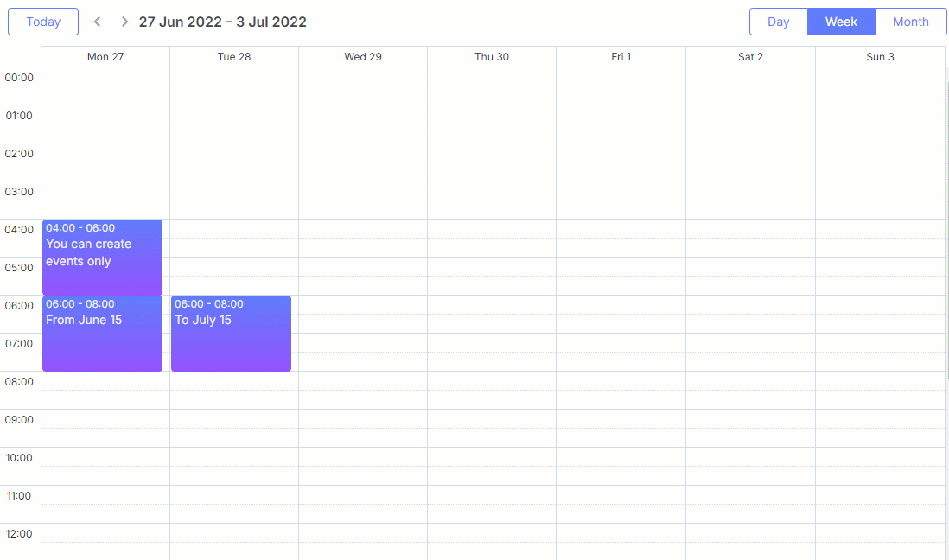The image size is (949, 560).
Task: Click the vertical scrollbar on the right
Action: tap(946, 230)
